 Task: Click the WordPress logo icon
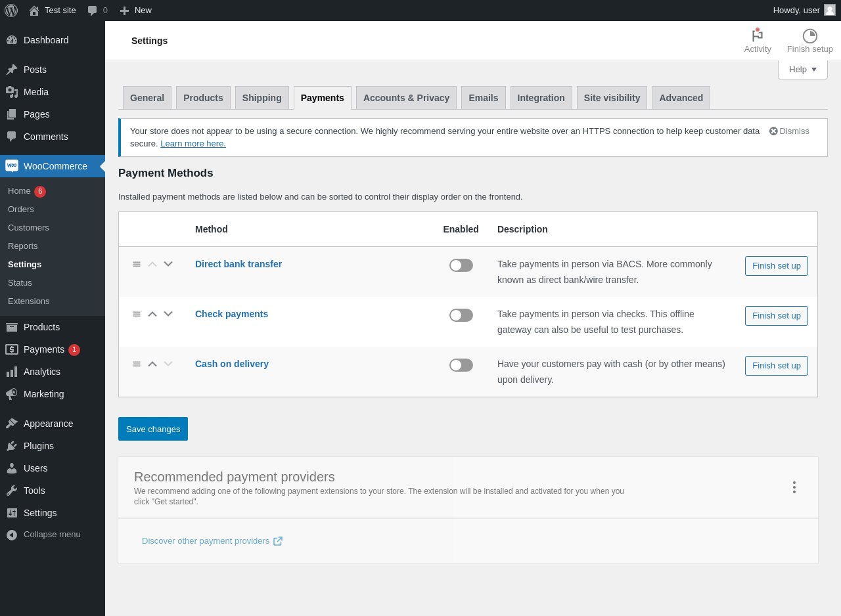(11, 11)
